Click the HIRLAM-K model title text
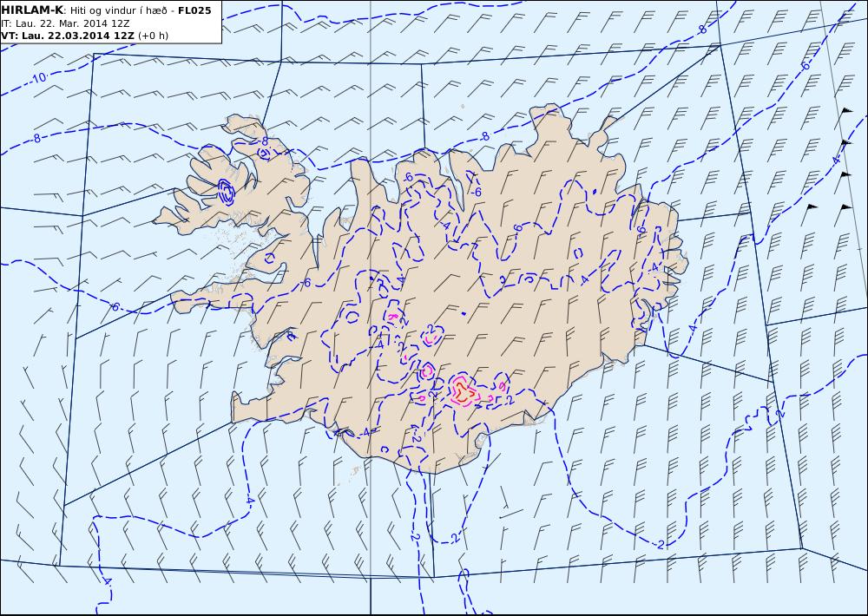 point(33,10)
